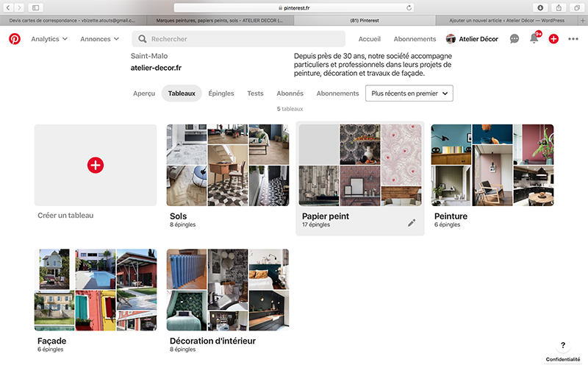Viewport: 588px width, 368px height.
Task: Edit the Papier peint board with pencil icon
Action: click(412, 222)
